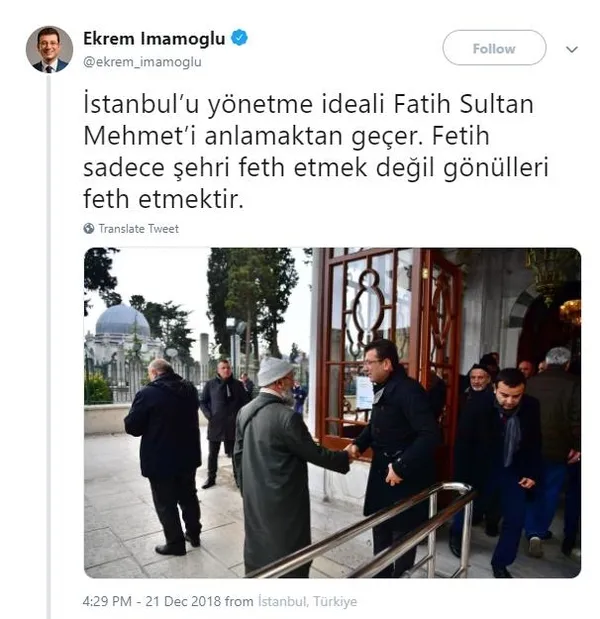This screenshot has width=600, height=619.
Task: Click the @ekrem_imamoglu handle
Action: pos(142,62)
